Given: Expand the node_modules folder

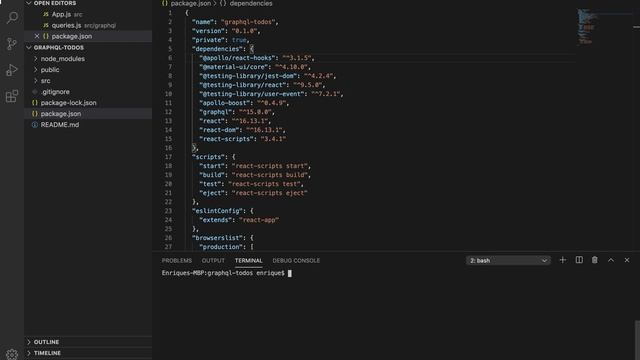Looking at the screenshot, I should point(36,59).
